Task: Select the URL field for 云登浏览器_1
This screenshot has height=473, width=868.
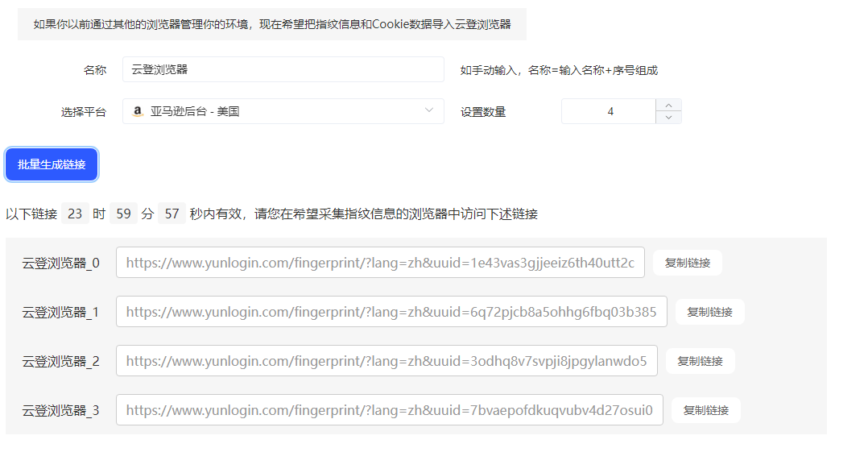Action: 391,311
